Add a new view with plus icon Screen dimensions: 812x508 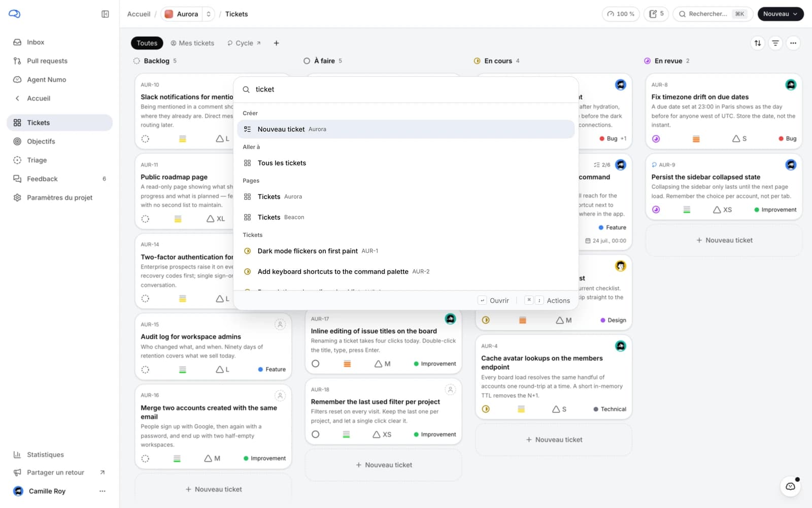click(277, 43)
